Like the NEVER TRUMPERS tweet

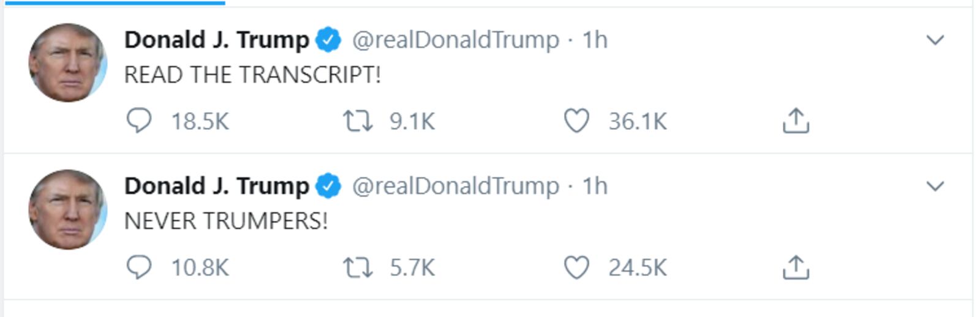[576, 267]
